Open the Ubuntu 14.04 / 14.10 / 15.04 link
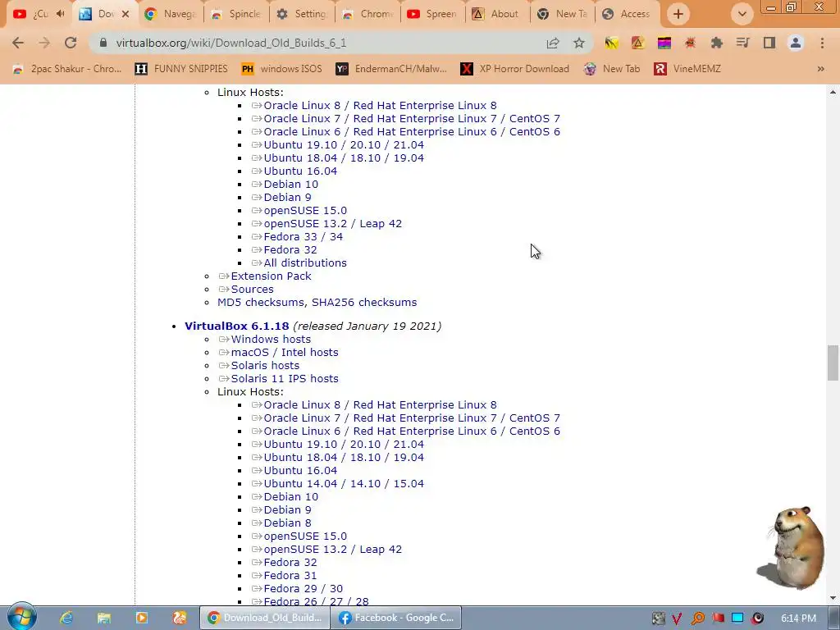 coord(344,484)
